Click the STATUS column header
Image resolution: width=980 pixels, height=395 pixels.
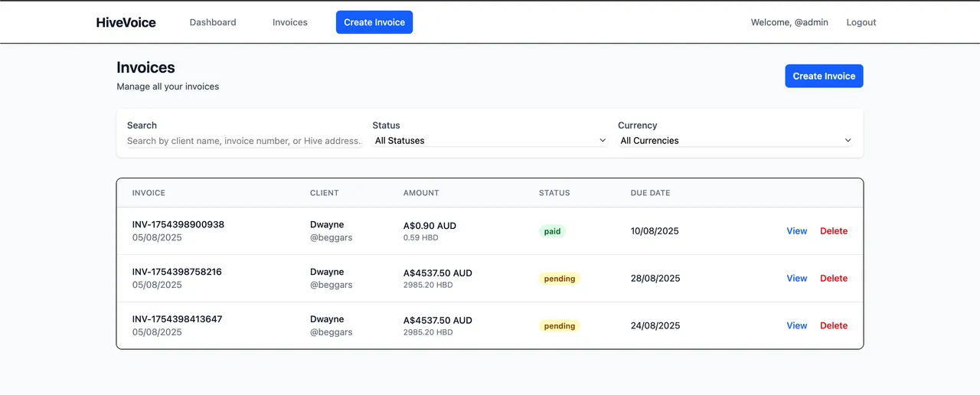(554, 193)
